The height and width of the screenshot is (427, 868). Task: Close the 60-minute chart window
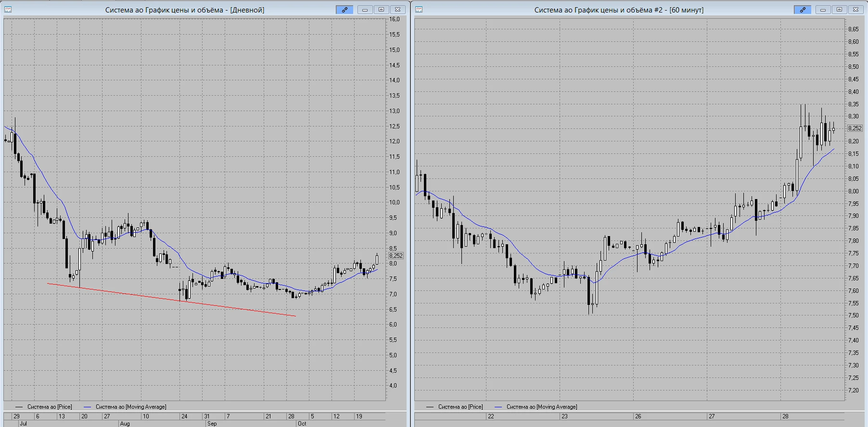click(856, 10)
